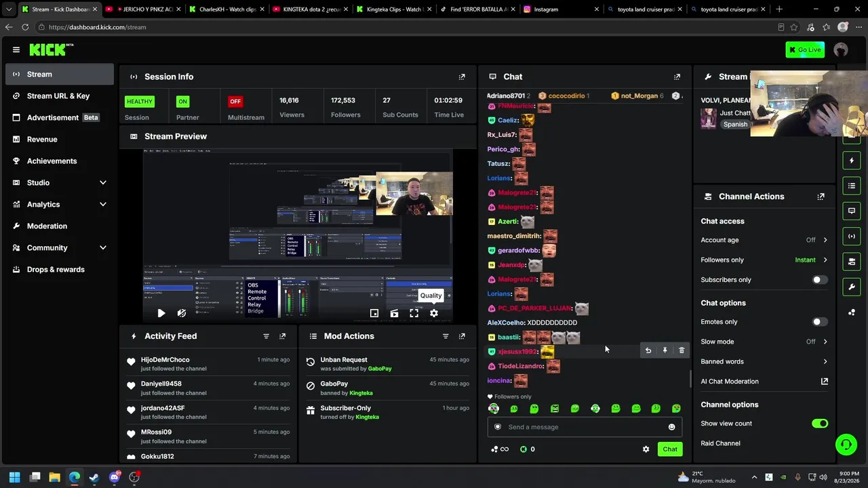
Task: Reload the page in the browser
Action: (25, 27)
